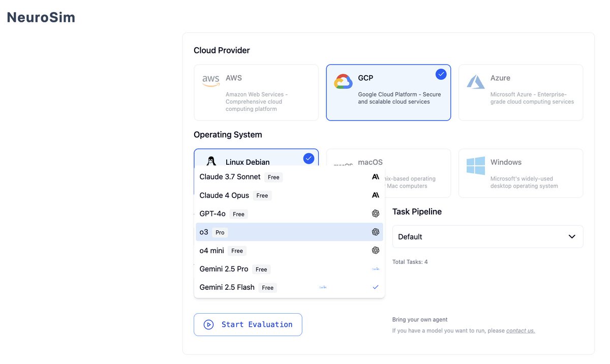Image resolution: width=610 pixels, height=364 pixels.
Task: Click the Linux penguin icon
Action: [x=211, y=161]
